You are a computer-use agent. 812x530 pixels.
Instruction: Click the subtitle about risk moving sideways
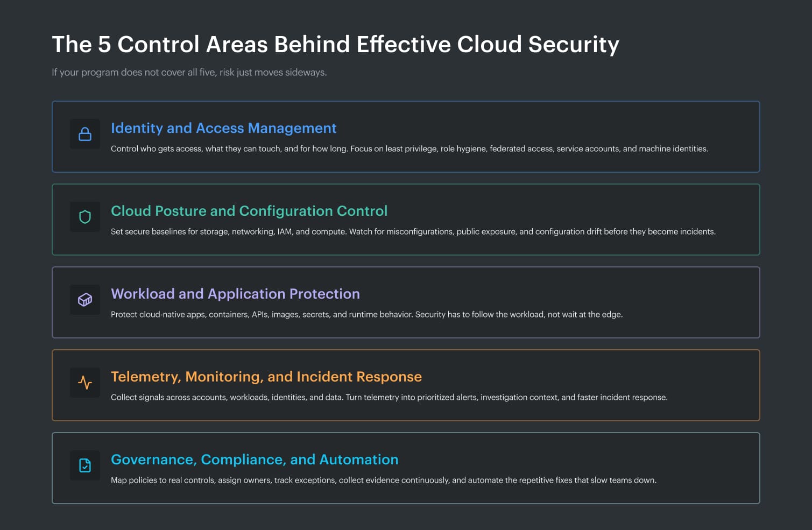tap(189, 72)
